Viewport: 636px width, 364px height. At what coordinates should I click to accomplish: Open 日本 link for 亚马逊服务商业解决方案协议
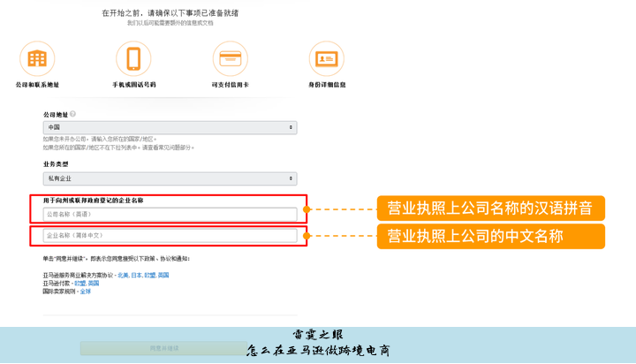click(136, 275)
